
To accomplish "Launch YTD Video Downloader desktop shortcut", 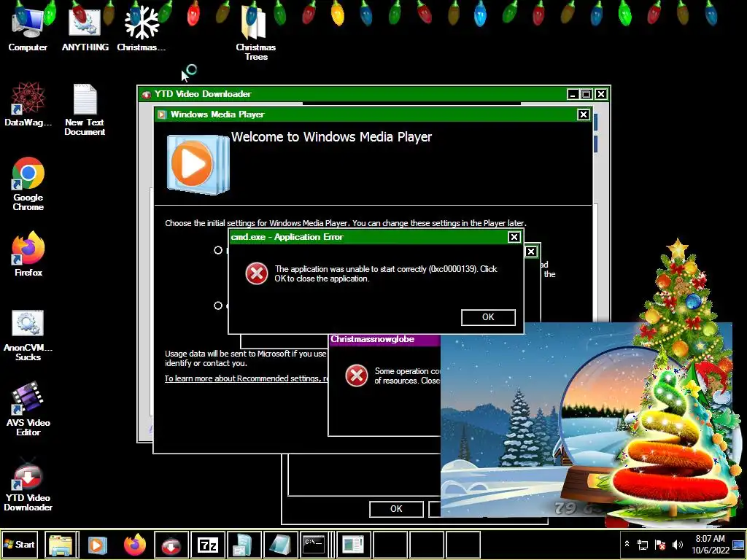I will click(28, 484).
